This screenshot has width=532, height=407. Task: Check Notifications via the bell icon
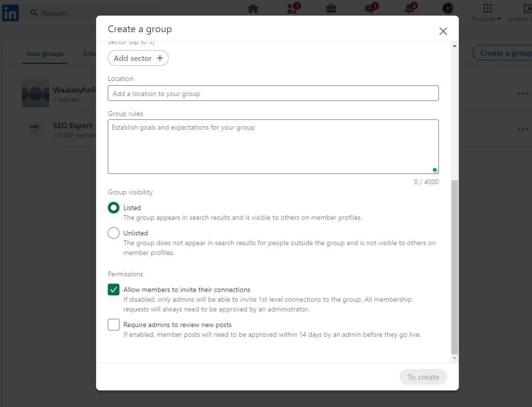408,9
